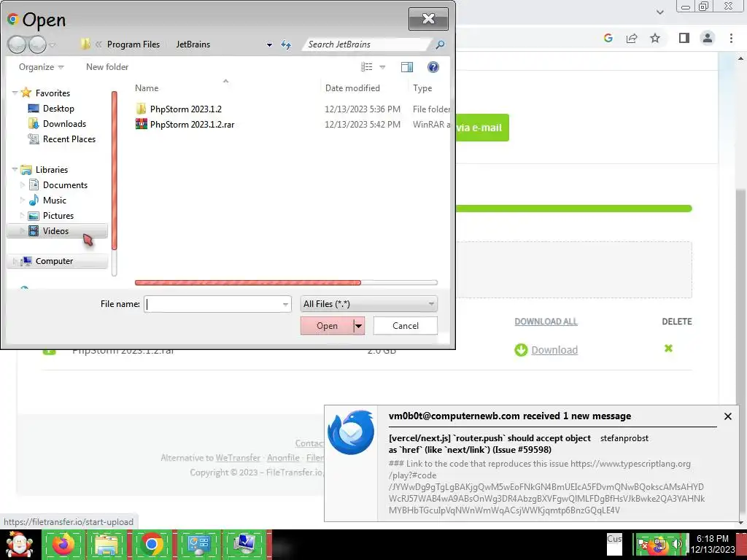747x560 pixels.
Task: Expand the Computer tree node
Action: (x=15, y=261)
